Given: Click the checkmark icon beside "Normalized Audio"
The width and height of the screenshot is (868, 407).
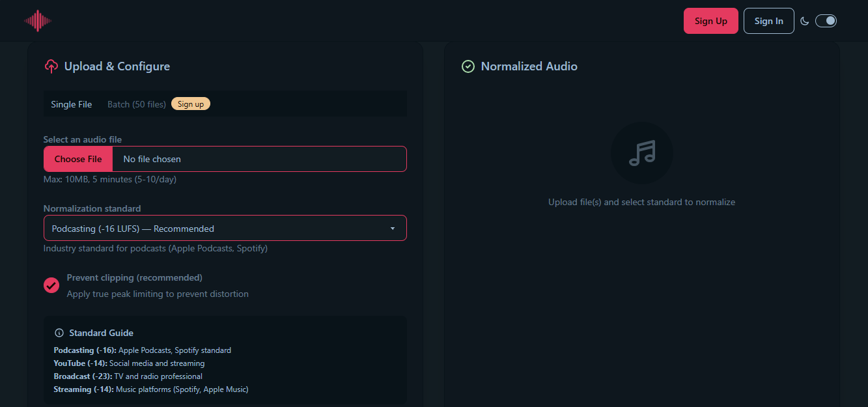Looking at the screenshot, I should coord(468,66).
